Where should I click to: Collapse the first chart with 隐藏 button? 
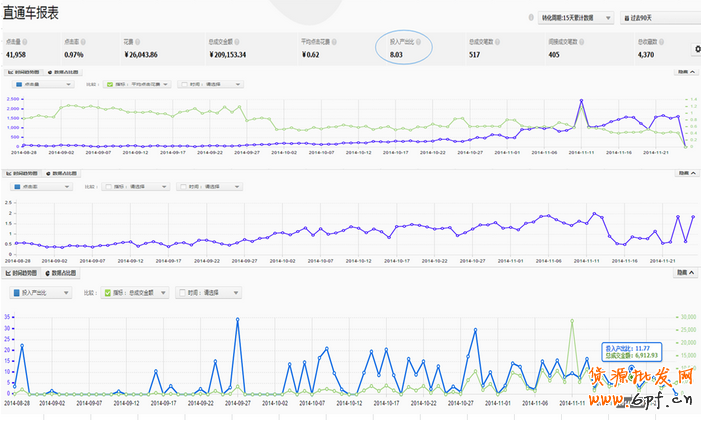click(684, 73)
